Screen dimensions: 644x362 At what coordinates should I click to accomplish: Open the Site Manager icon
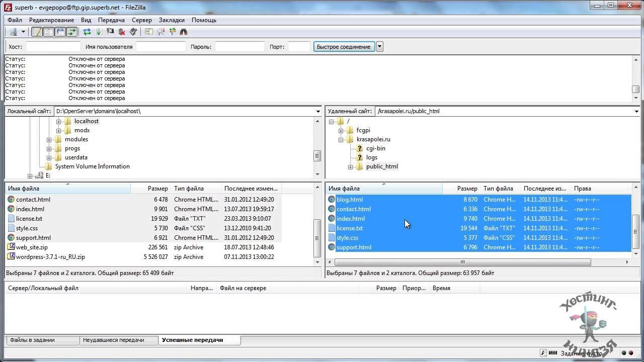tap(13, 32)
